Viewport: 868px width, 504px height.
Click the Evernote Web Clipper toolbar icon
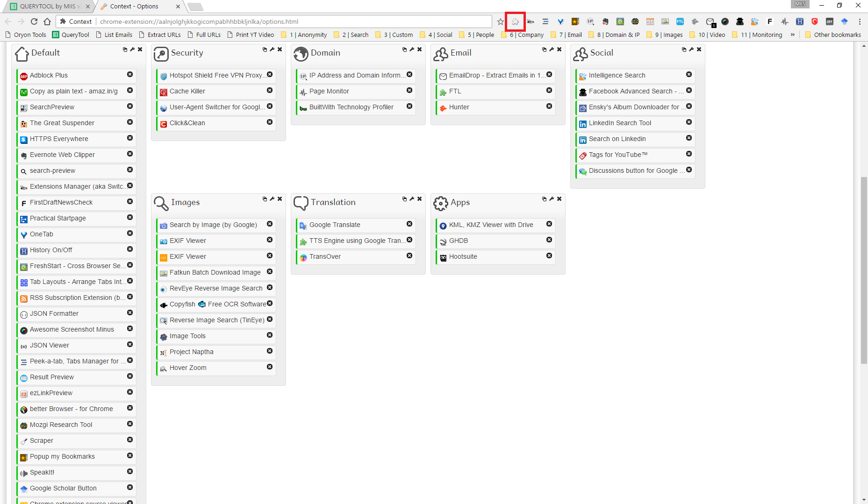(605, 21)
